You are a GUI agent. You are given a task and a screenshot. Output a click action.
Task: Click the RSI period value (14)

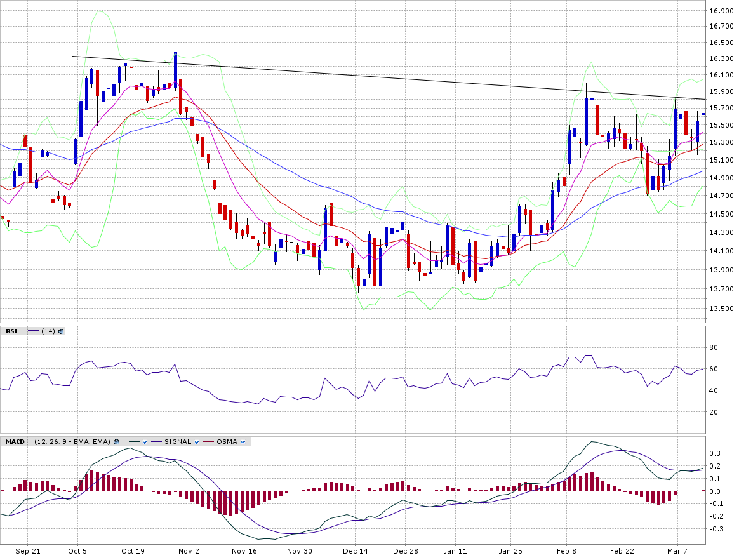click(48, 331)
